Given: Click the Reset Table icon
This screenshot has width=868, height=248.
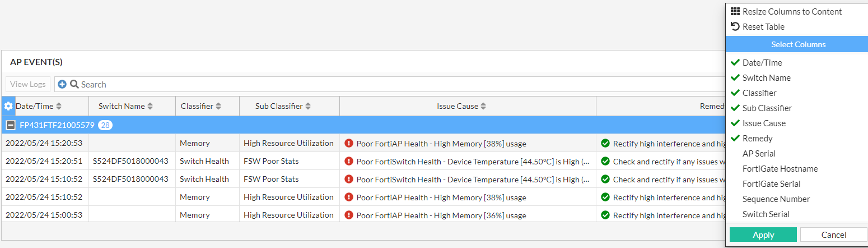Looking at the screenshot, I should [x=735, y=26].
